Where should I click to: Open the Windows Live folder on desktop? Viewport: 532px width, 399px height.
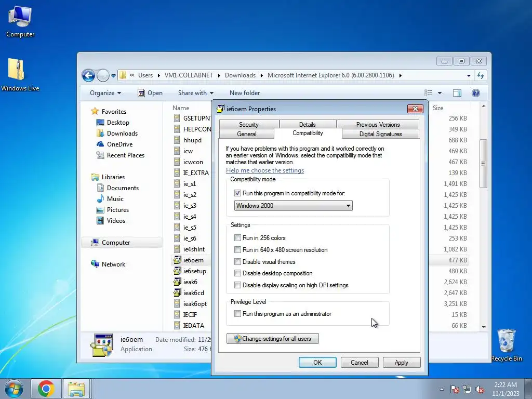click(19, 75)
